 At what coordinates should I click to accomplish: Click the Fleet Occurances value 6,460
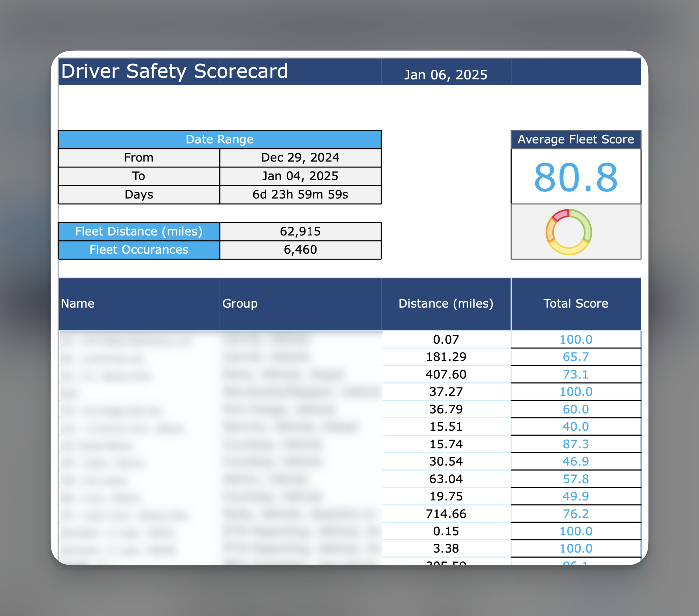300,249
